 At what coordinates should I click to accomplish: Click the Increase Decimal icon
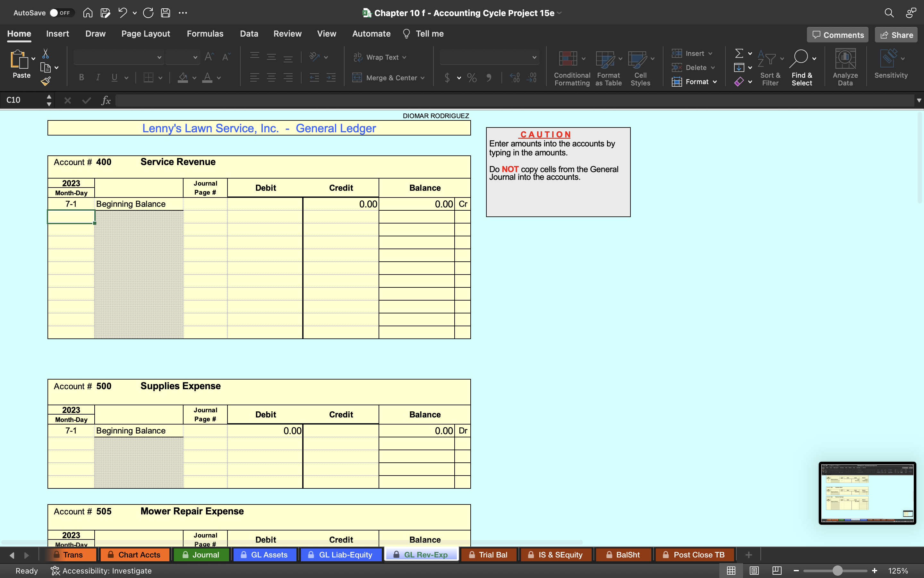515,78
